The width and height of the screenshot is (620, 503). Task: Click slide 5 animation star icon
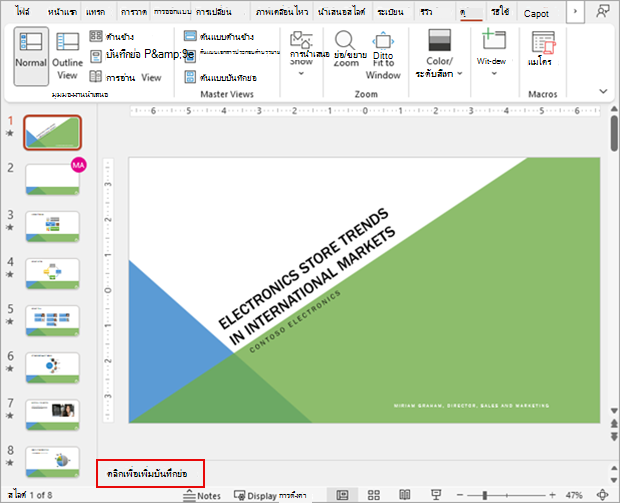tap(10, 321)
